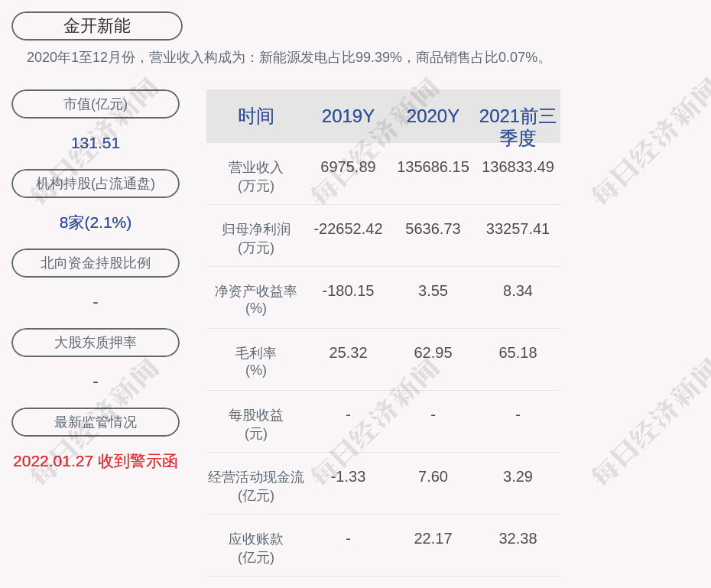
Task: Click the 毛利率(%) row label
Action: tap(256, 362)
